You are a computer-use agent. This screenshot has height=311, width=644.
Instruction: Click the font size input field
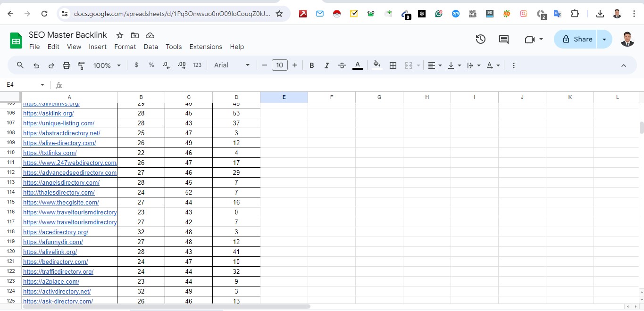pos(279,65)
